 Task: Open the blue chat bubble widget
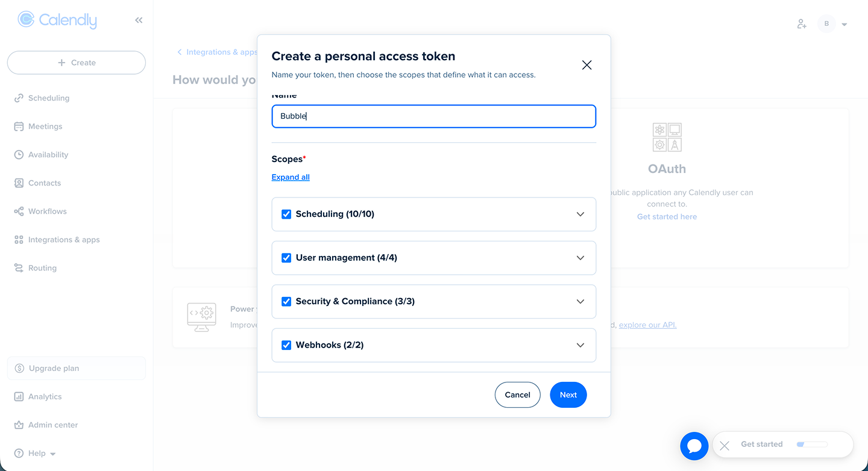[694, 446]
